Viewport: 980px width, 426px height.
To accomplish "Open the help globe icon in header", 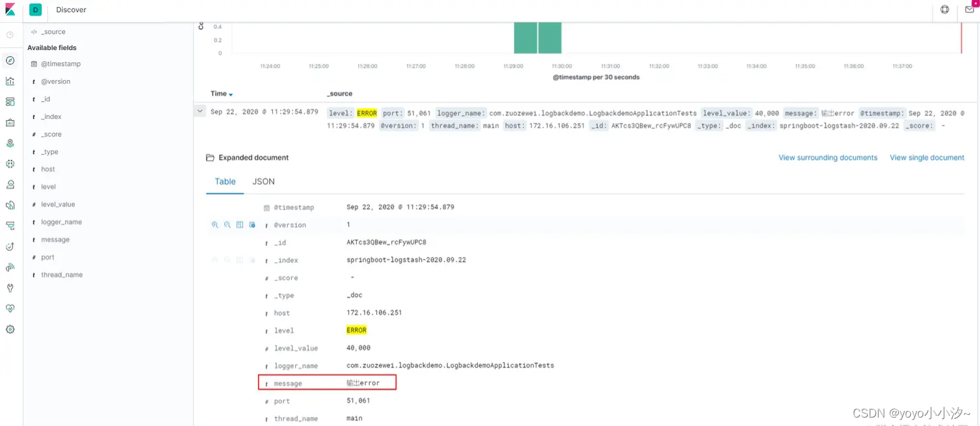I will [944, 10].
